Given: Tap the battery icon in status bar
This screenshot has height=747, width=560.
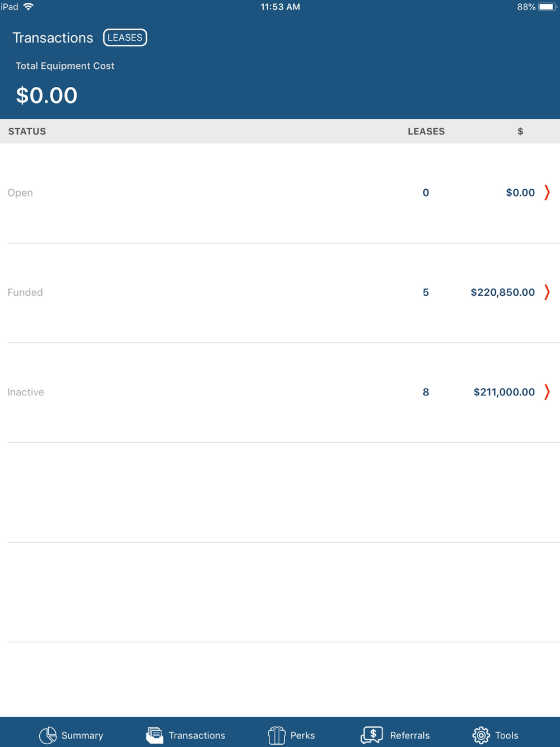Looking at the screenshot, I should click(x=548, y=7).
